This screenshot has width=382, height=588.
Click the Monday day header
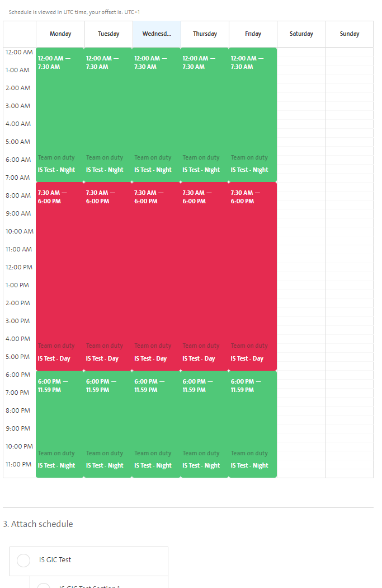click(x=60, y=34)
